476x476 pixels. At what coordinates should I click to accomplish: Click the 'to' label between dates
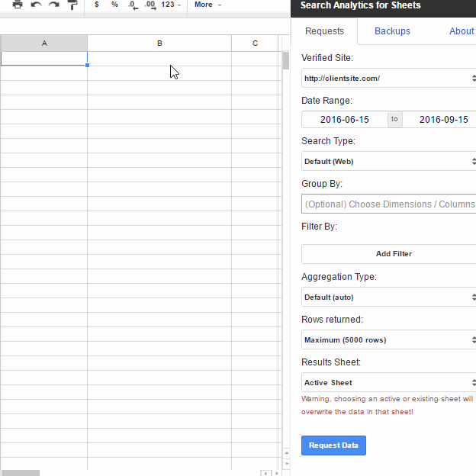point(394,119)
